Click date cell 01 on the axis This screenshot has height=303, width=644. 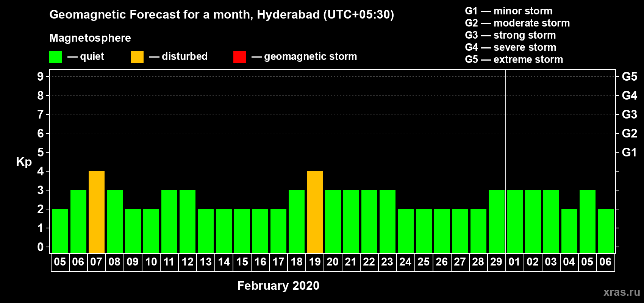click(515, 262)
